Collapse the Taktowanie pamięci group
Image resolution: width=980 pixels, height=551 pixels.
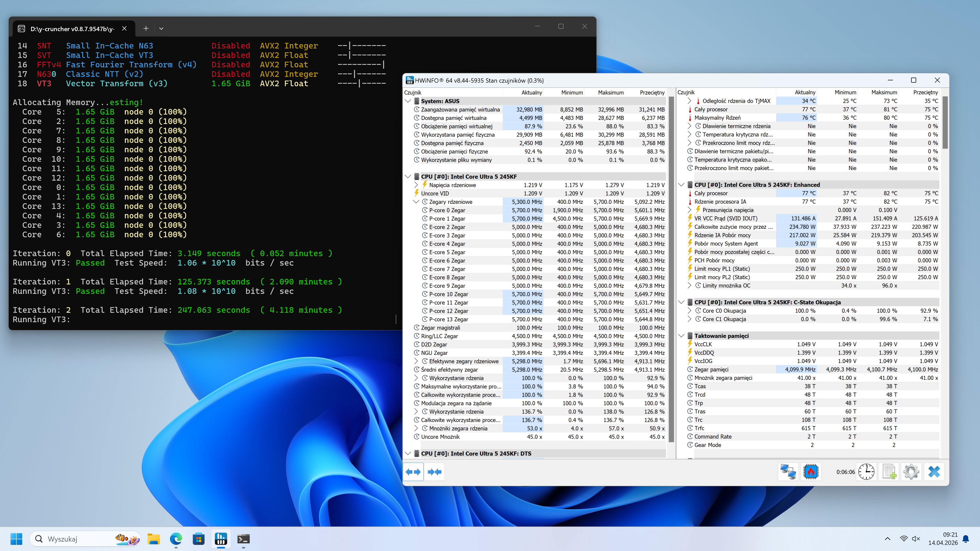tap(681, 336)
